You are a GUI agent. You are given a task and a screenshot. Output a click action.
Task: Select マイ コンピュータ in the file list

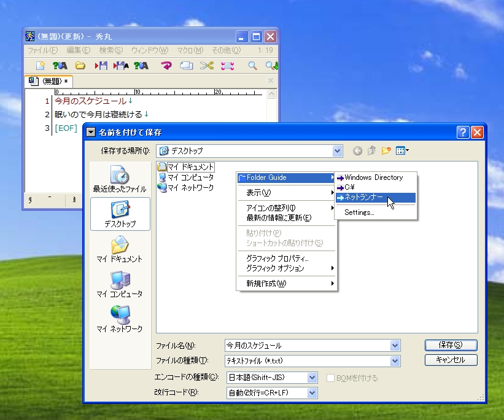[186, 177]
